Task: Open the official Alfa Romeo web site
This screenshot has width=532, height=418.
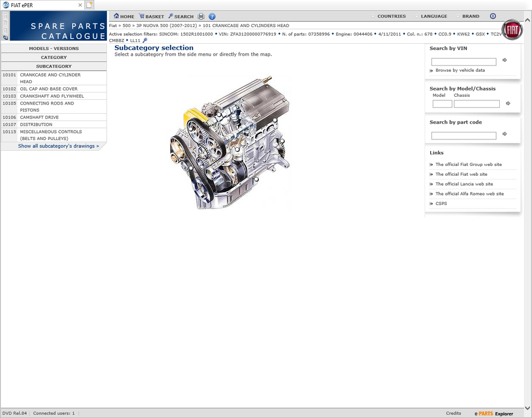Action: [x=470, y=194]
